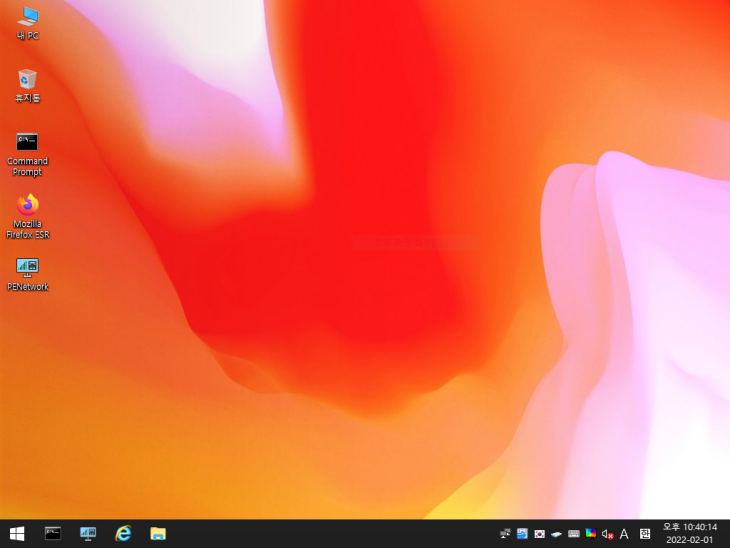The width and height of the screenshot is (730, 548).
Task: Open the Windows Start menu
Action: [17, 534]
